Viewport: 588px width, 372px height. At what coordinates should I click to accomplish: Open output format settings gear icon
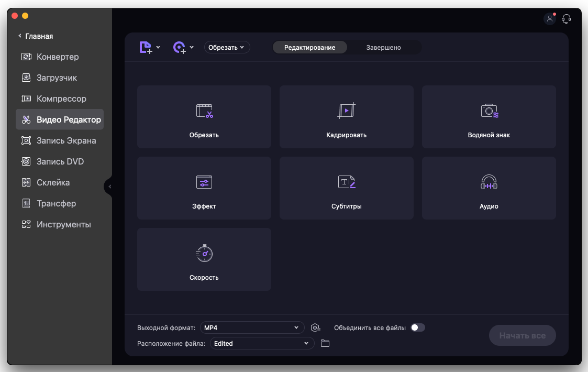pos(315,328)
